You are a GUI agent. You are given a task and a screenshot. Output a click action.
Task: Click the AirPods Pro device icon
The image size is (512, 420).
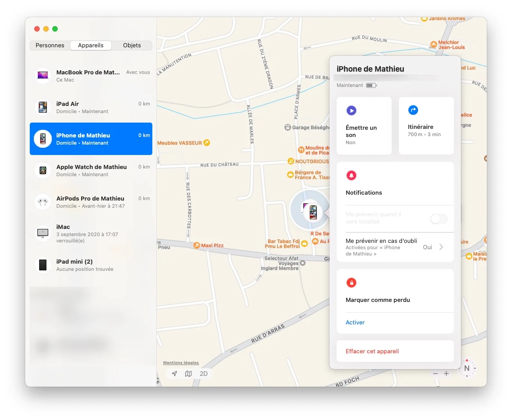pyautogui.click(x=43, y=202)
